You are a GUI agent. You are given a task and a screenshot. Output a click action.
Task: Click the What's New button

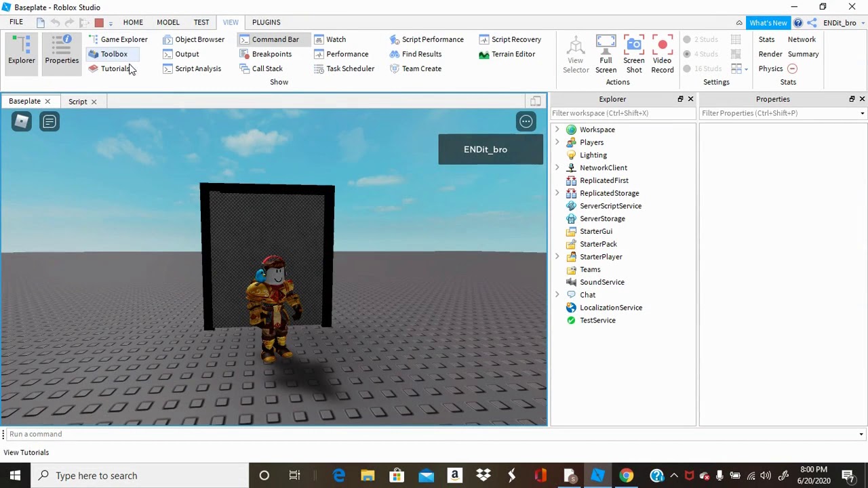tap(768, 23)
